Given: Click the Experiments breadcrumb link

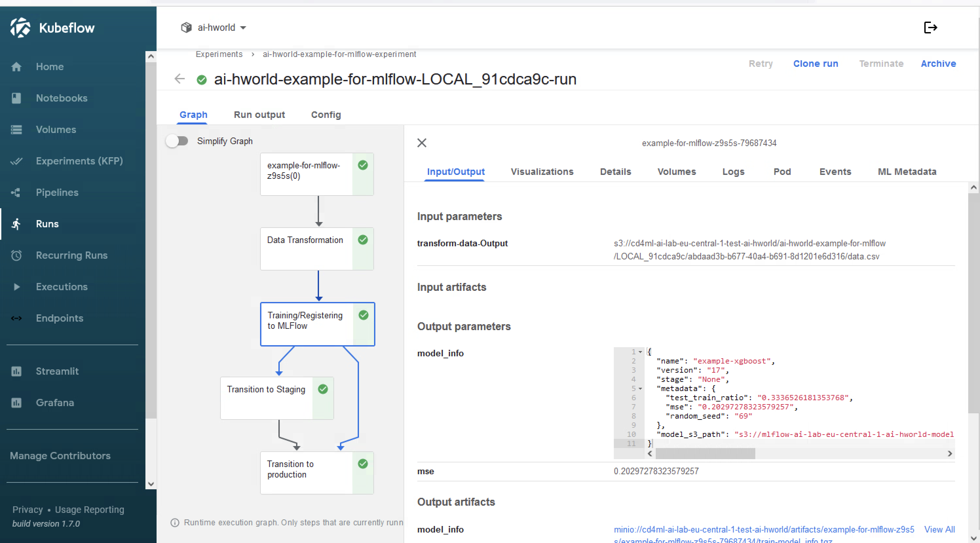Looking at the screenshot, I should point(219,54).
